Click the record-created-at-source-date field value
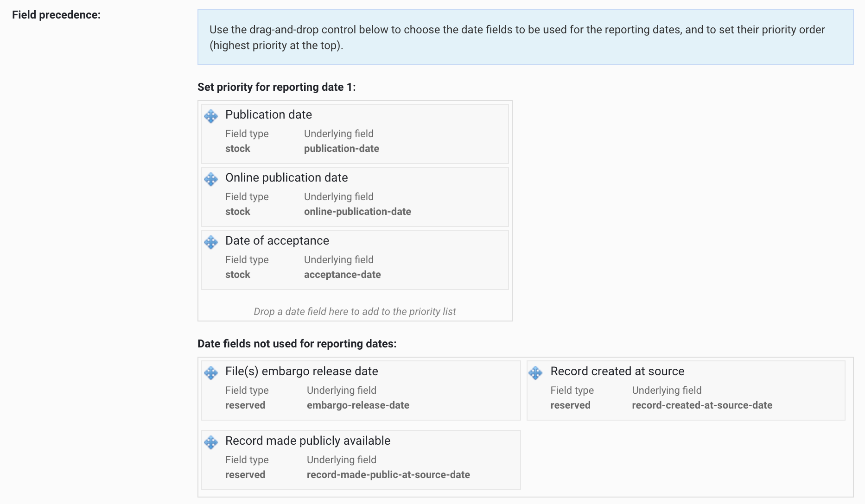The width and height of the screenshot is (865, 504). coord(702,405)
